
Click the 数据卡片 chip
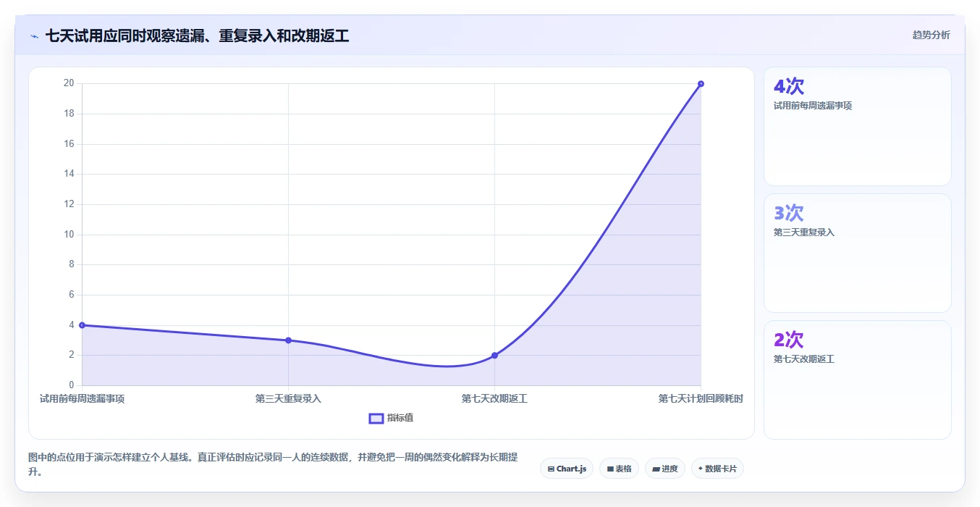click(717, 469)
